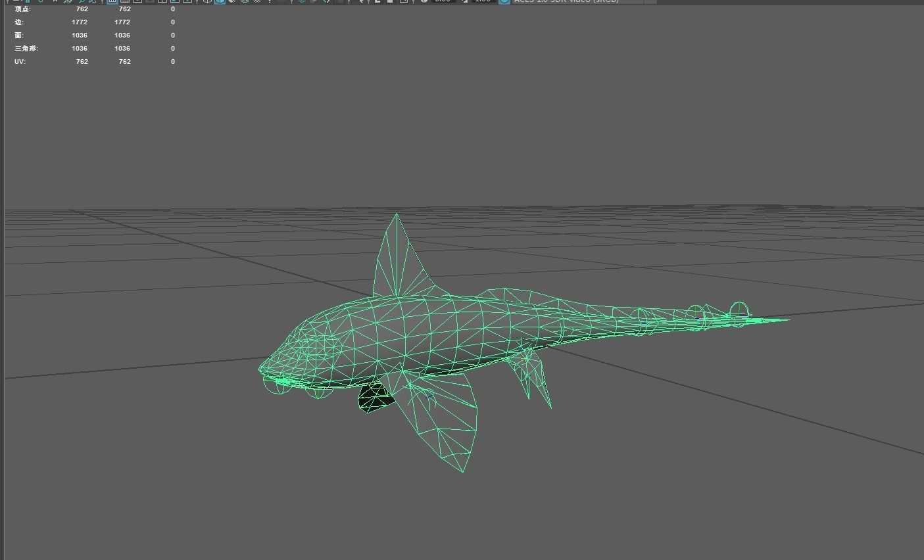The width and height of the screenshot is (924, 560).
Task: Click the 边 label in the poly count HUD
Action: click(18, 22)
